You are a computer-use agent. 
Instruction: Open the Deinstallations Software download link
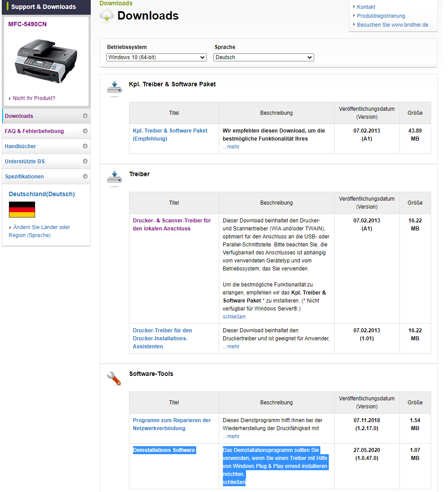(165, 450)
